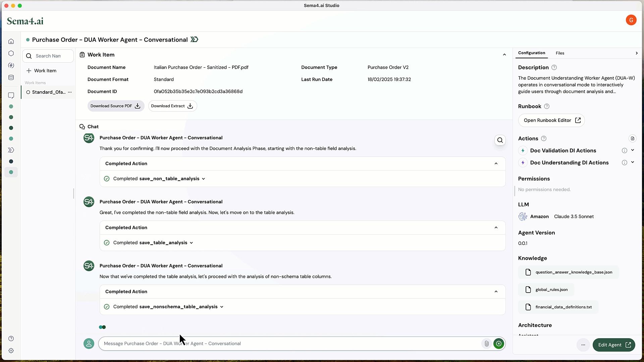Open the chat bubble icon in sidebar

click(x=11, y=96)
